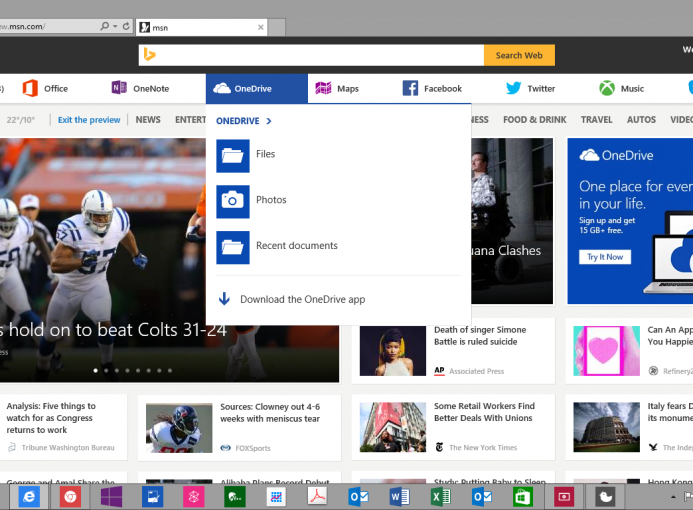Open the Office app link icon
The width and height of the screenshot is (693, 510).
coord(30,88)
